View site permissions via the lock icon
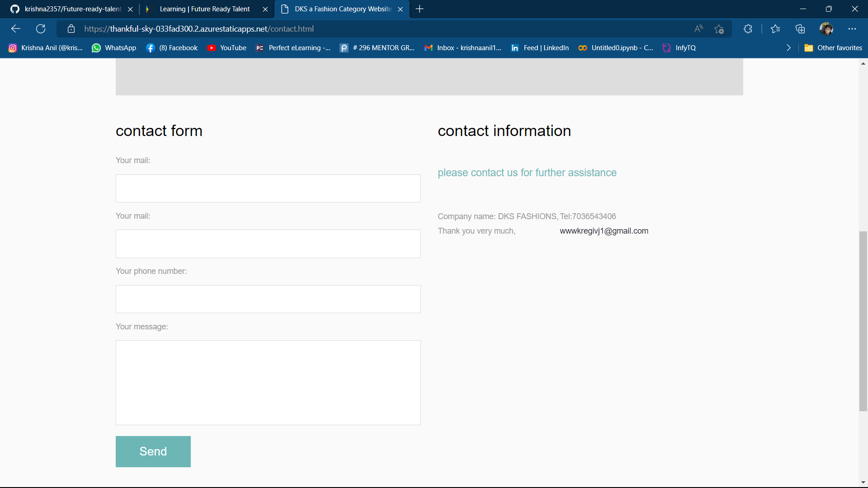Screen dimensions: 868x488 pyautogui.click(x=71, y=28)
